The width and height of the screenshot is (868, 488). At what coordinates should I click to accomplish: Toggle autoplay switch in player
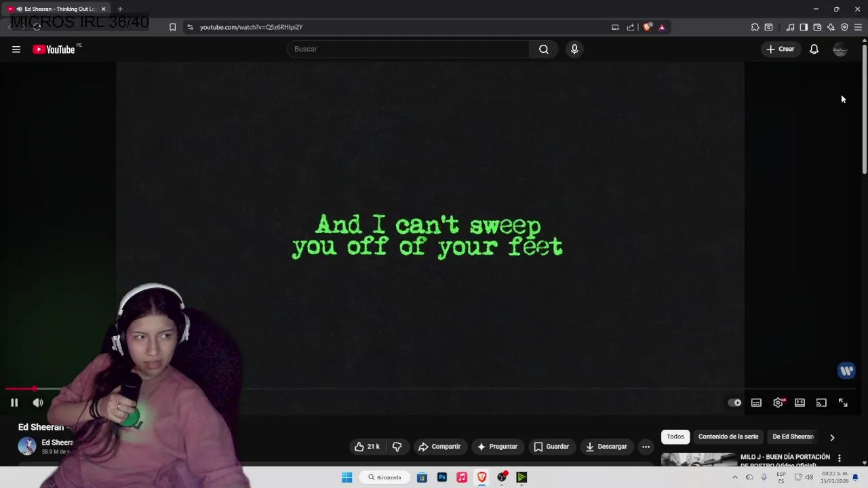(734, 403)
